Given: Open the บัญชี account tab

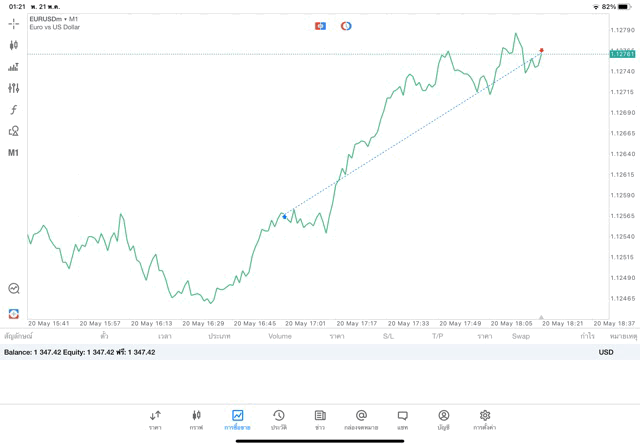Looking at the screenshot, I should (443, 420).
